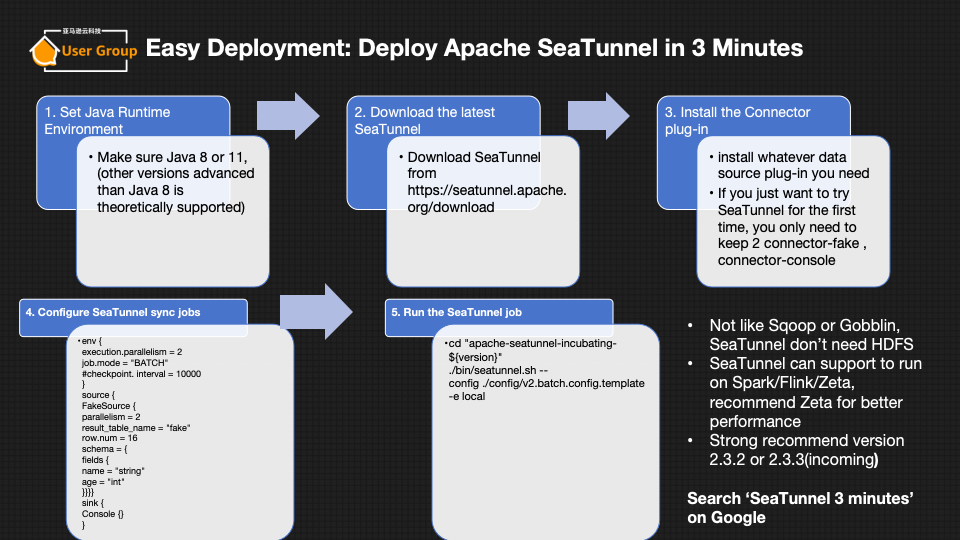
Task: Click 'install whatever data source plug-in you need' bullet
Action: pyautogui.click(x=793, y=165)
